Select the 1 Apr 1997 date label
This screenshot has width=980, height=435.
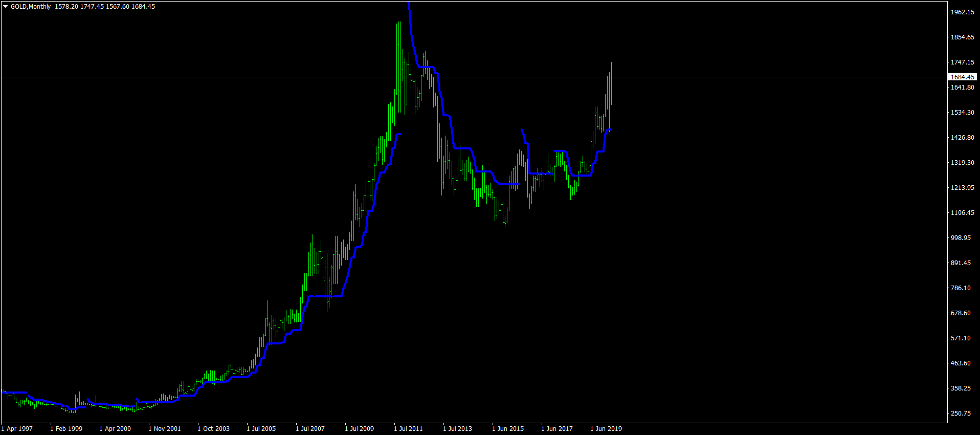tap(17, 429)
